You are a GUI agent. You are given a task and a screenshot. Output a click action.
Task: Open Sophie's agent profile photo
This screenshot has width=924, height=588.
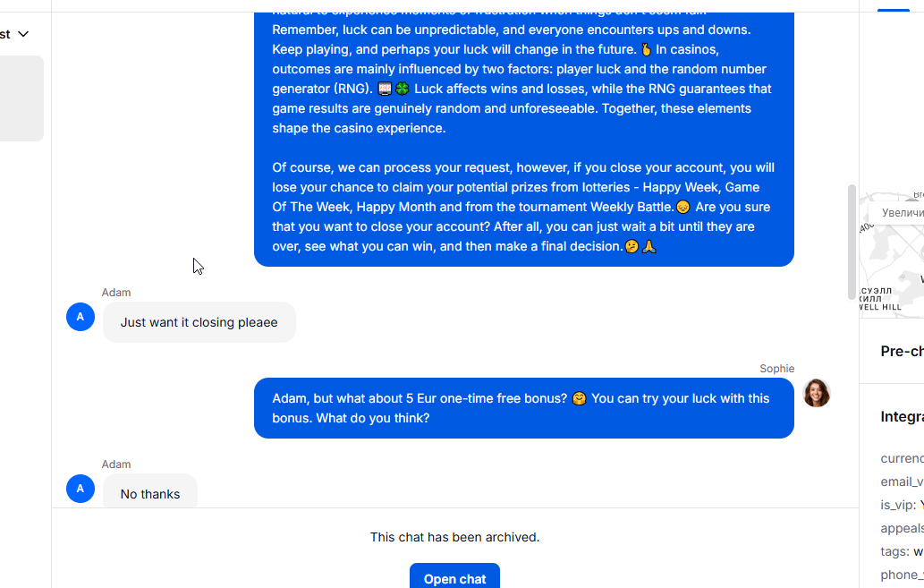(x=816, y=393)
